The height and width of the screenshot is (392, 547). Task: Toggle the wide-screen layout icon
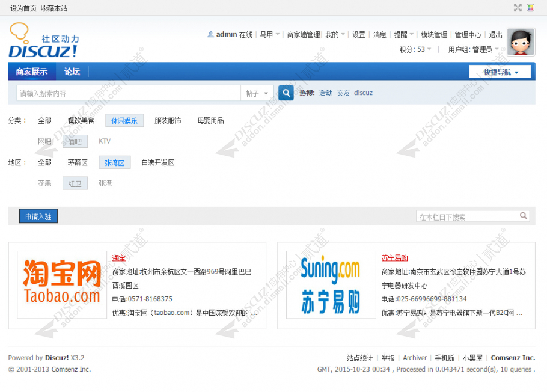(518, 8)
